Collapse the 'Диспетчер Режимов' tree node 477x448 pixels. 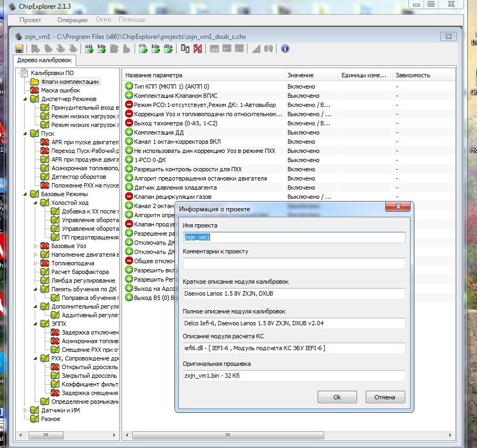point(25,99)
